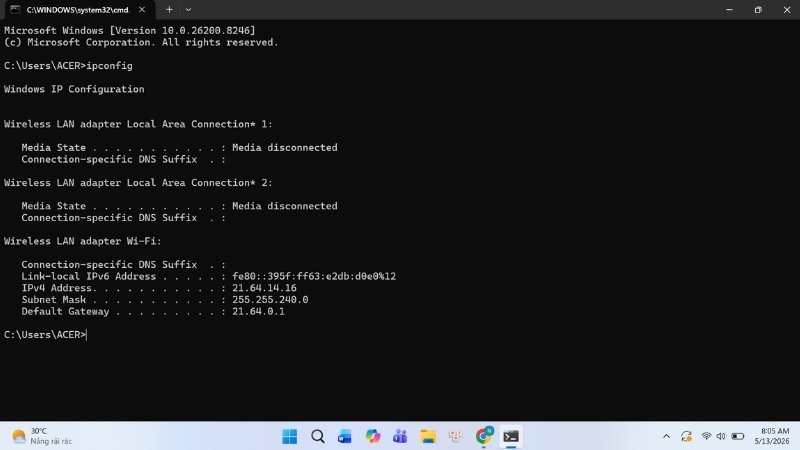
Task: Open the clock showing 8:05 AM
Action: point(772,436)
